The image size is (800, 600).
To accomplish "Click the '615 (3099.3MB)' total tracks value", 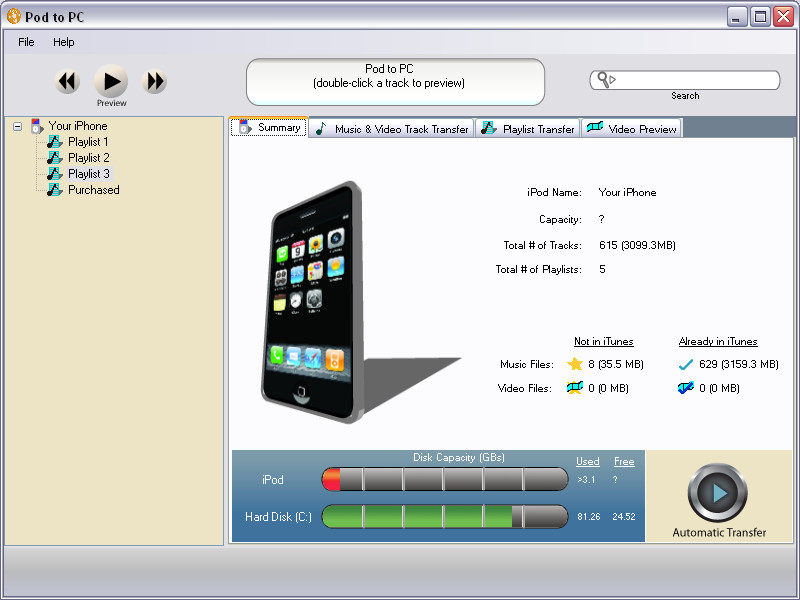I will pos(637,245).
